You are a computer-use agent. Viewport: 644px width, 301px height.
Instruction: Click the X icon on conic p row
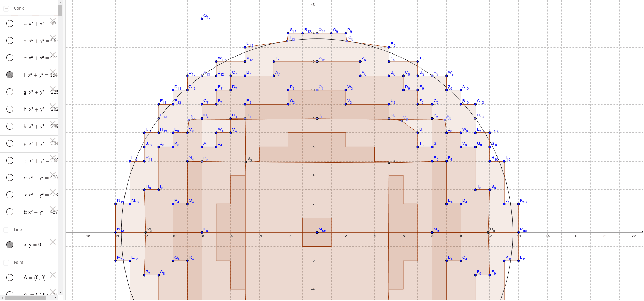pyautogui.click(x=53, y=141)
